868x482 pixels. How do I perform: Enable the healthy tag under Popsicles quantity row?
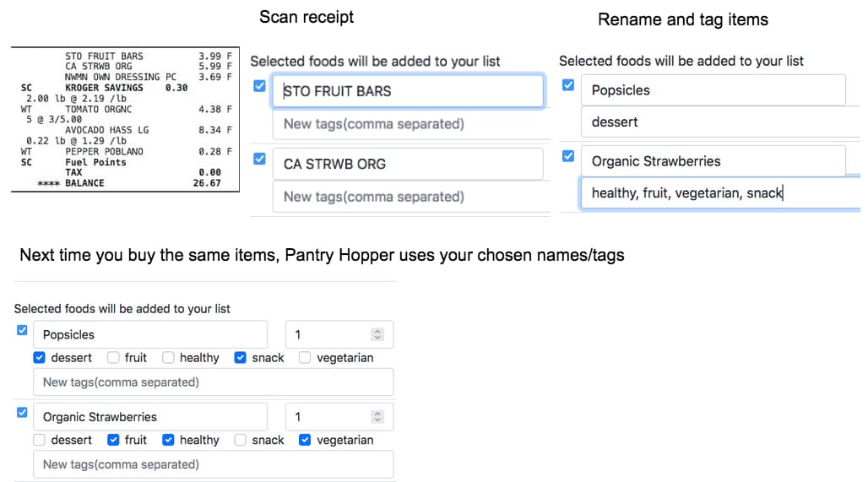(169, 358)
